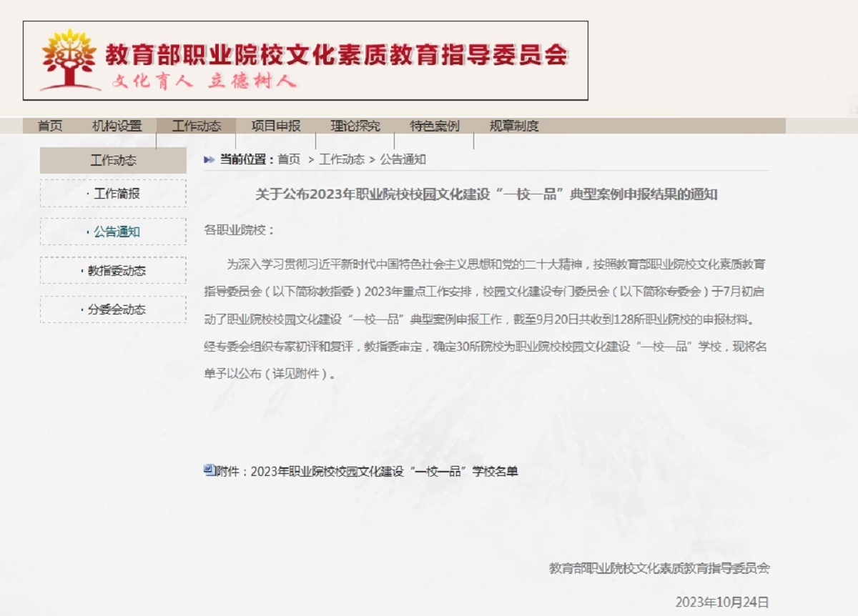
Task: Open the 特色案例 navigation item
Action: [x=435, y=126]
